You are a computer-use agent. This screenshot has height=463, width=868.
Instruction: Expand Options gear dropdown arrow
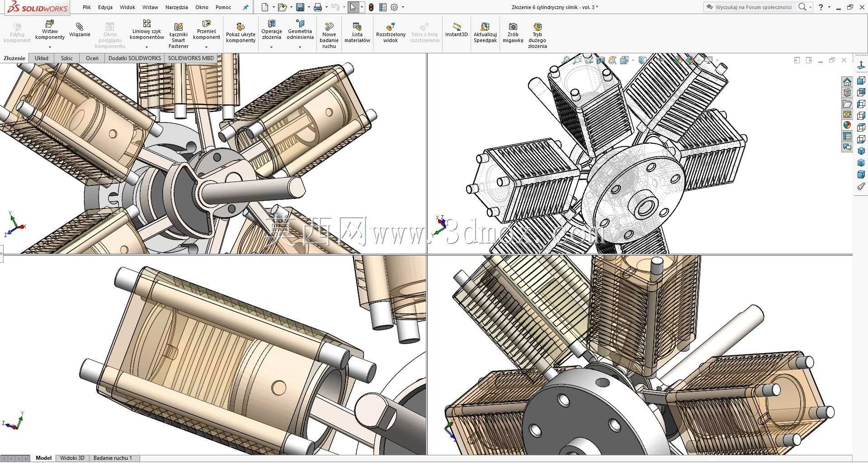[x=403, y=7]
